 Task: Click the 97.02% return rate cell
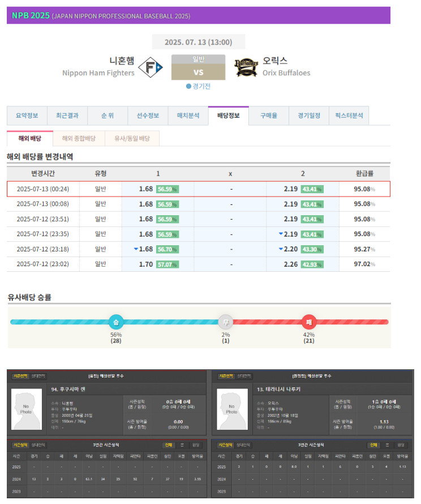364,264
